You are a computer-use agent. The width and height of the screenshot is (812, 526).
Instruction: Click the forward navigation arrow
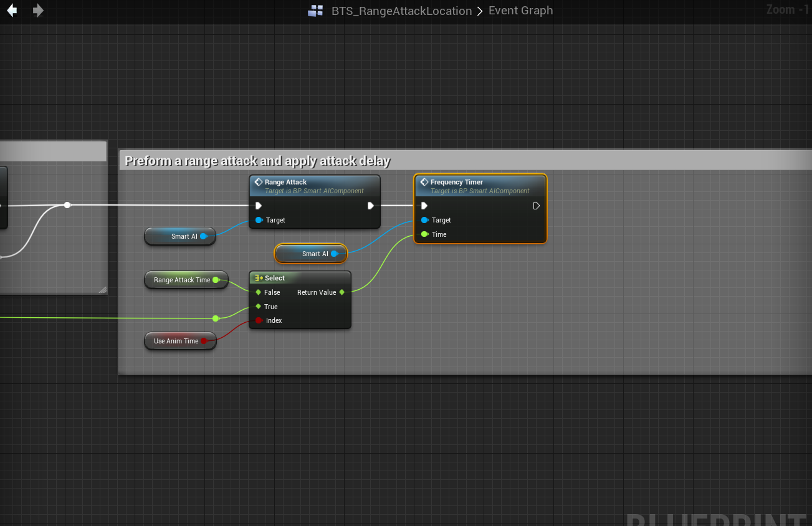38,11
